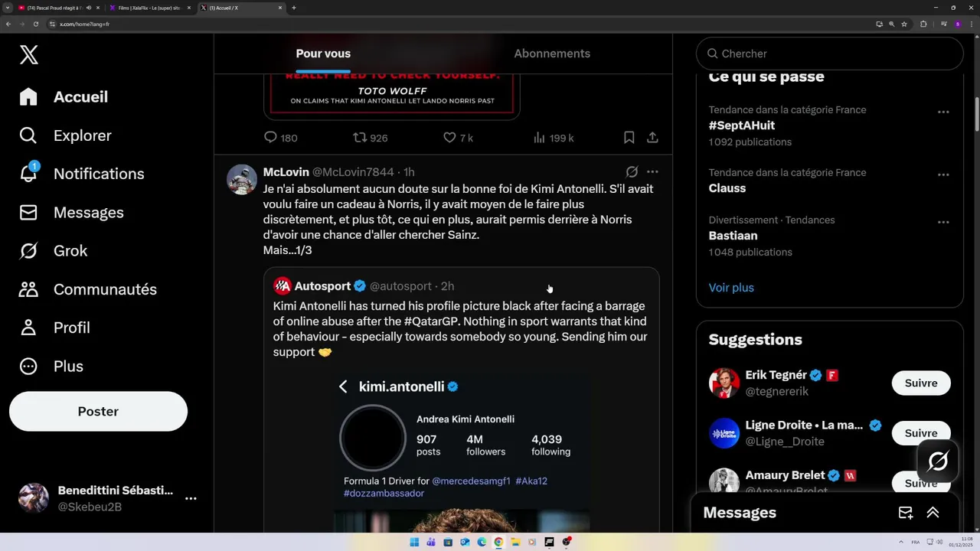Open Erik Tegnér's avatar
Image resolution: width=980 pixels, height=551 pixels.
point(724,383)
